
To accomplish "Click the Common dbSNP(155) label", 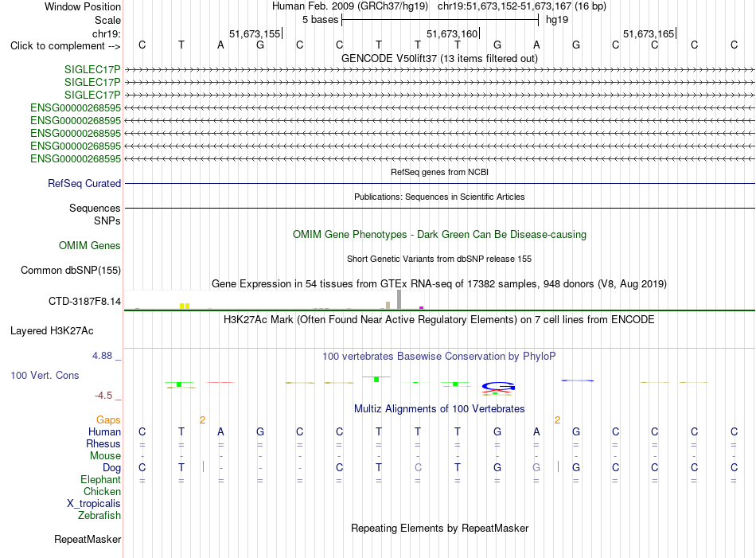I will (x=70, y=270).
